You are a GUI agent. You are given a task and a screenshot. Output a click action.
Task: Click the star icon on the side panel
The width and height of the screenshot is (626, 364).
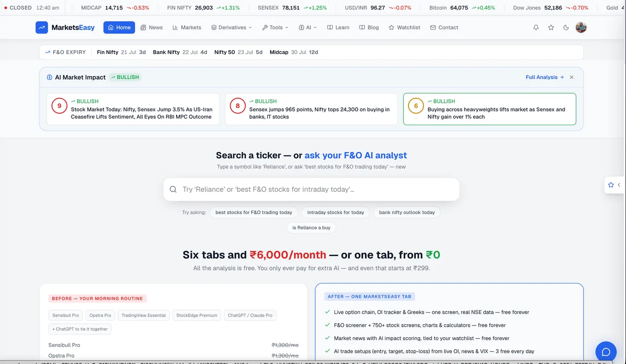(611, 185)
